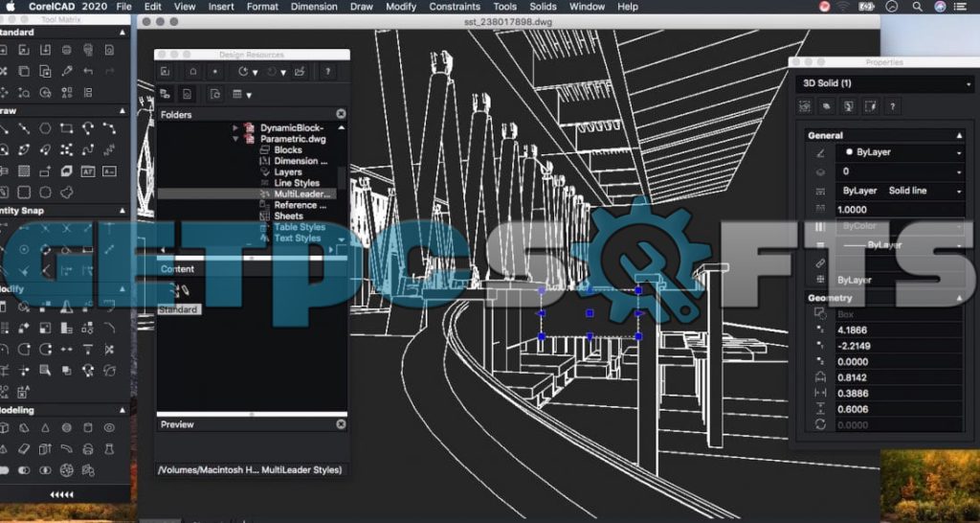Viewport: 980px width, 523px height.
Task: Select Line Styles in the folder tree
Action: click(297, 183)
